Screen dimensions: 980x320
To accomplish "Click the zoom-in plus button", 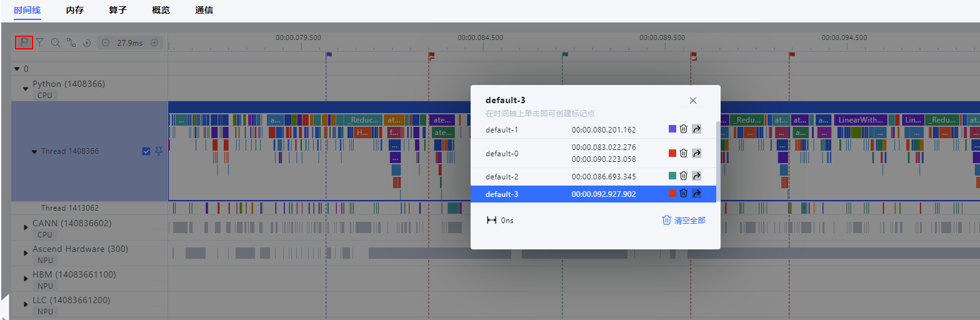I will tap(154, 42).
